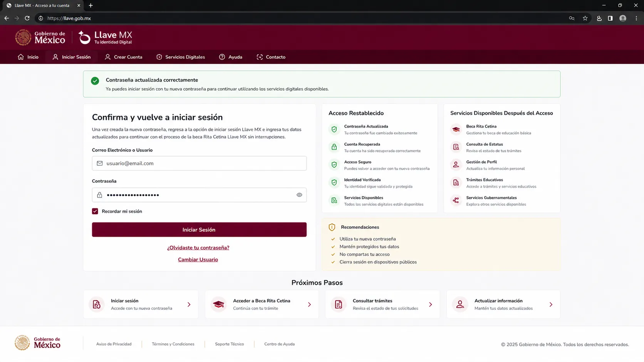
Task: Close the Llave MX browser tab
Action: (79, 5)
